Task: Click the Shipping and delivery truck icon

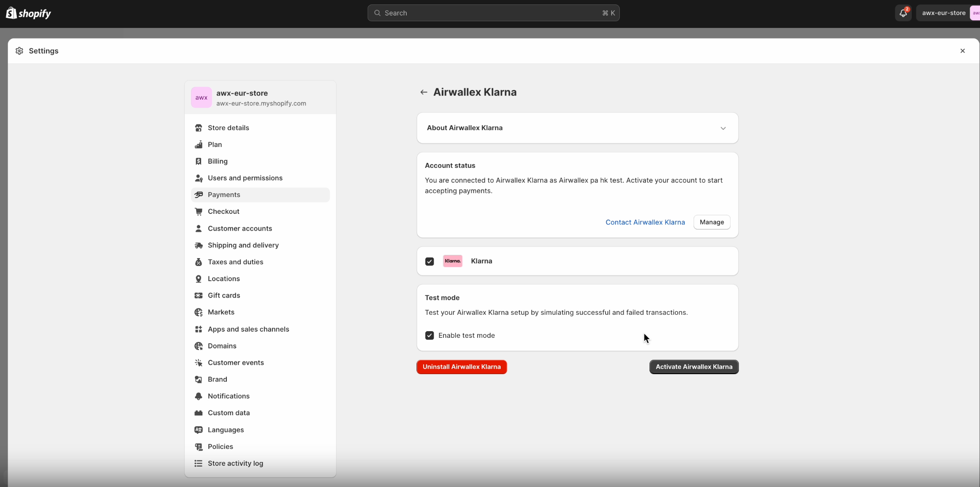Action: (198, 245)
